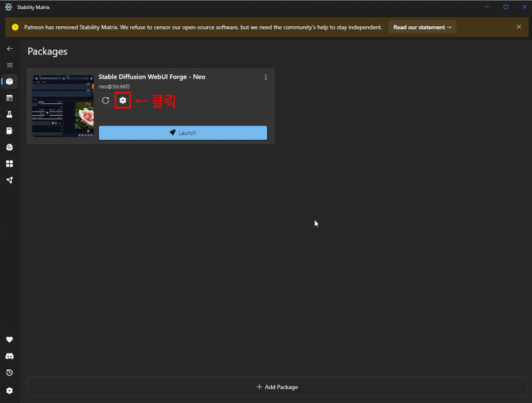Minimize the Stability Matrix window
The width and height of the screenshot is (532, 403).
tap(487, 7)
